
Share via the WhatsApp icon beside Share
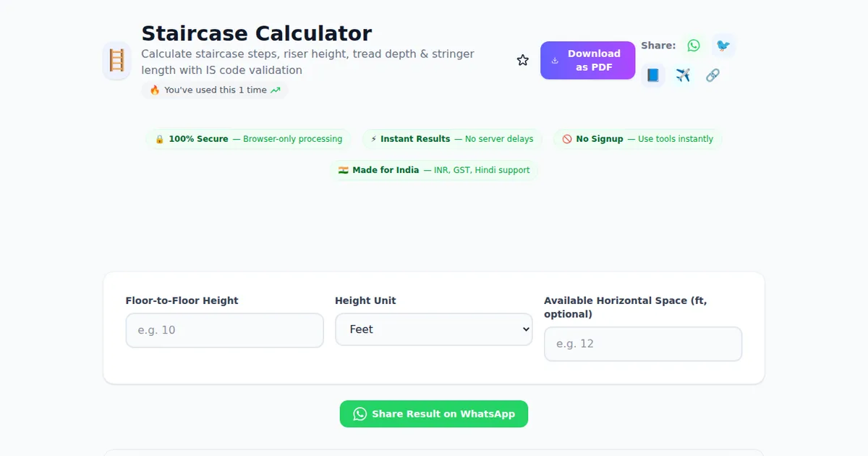(x=694, y=46)
